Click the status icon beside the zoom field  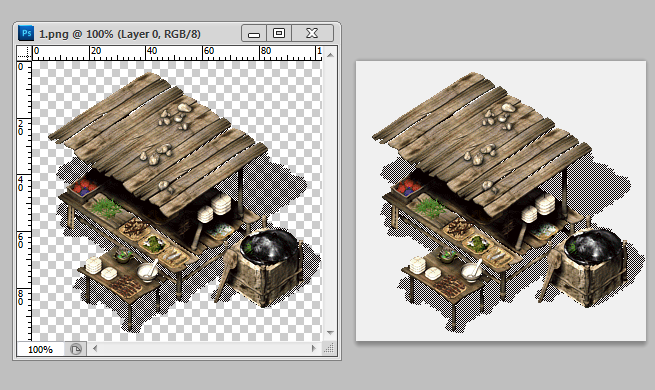pos(76,349)
